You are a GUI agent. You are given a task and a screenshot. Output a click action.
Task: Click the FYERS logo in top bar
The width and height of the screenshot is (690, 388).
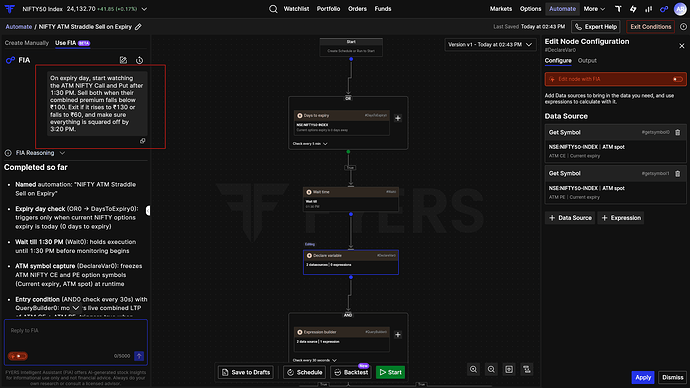point(9,9)
